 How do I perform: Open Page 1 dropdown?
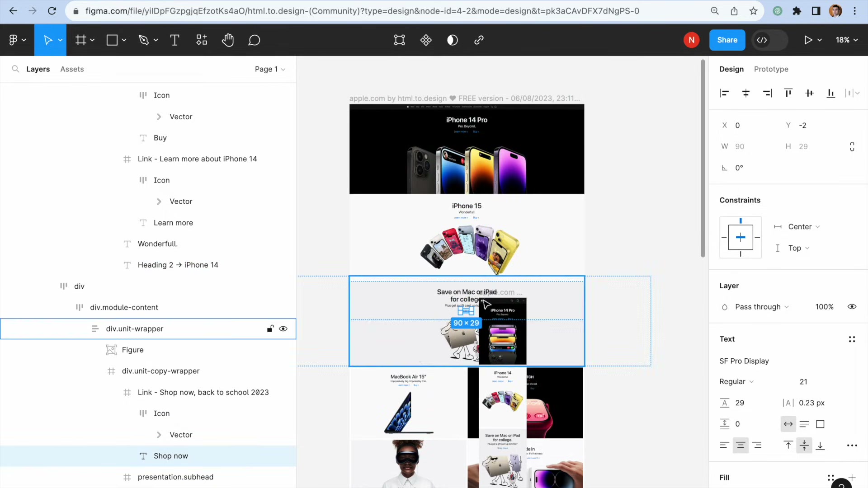[270, 69]
